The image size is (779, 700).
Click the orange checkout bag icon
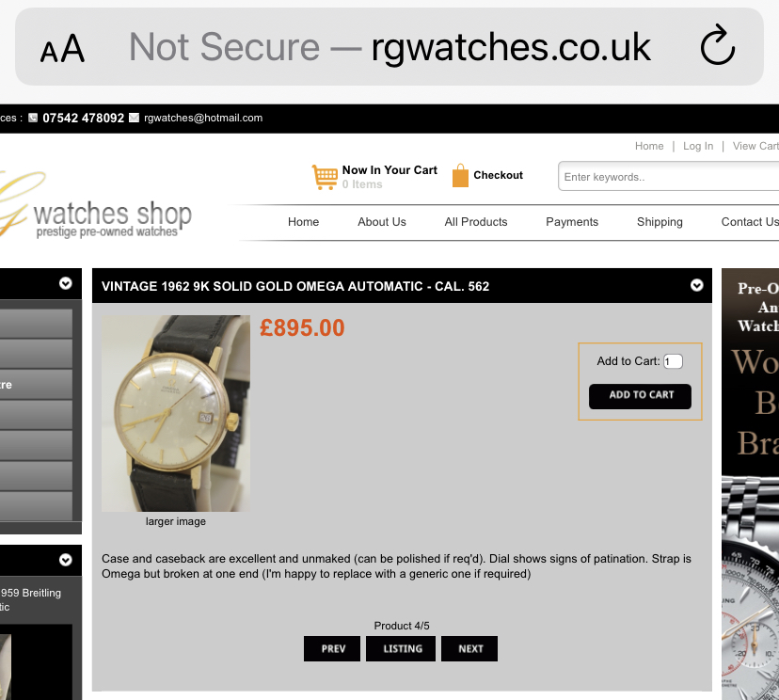tap(460, 175)
